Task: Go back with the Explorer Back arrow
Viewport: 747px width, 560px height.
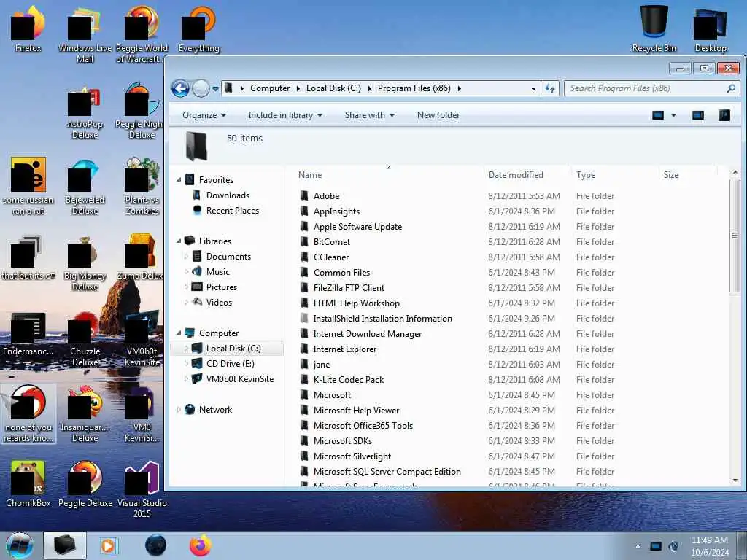Action: [x=181, y=88]
